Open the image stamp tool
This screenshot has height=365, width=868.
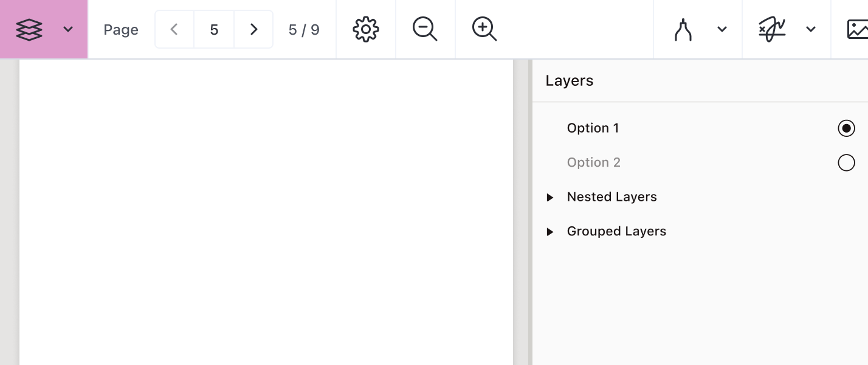point(857,29)
